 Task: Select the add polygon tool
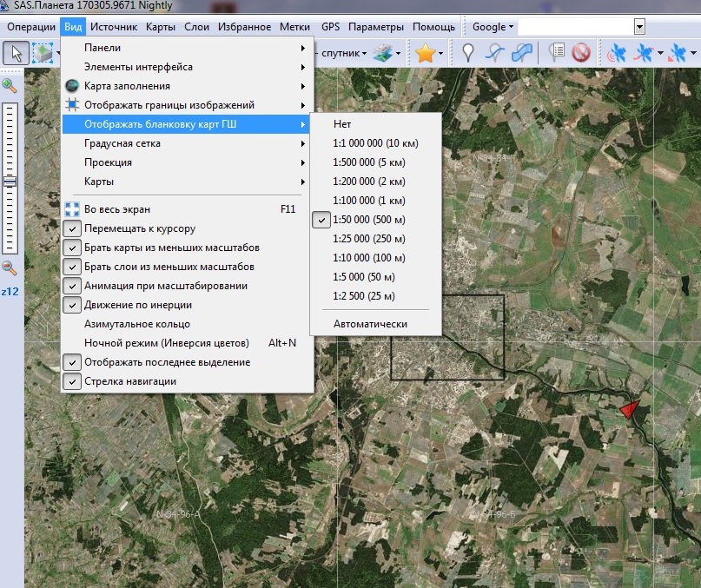click(x=522, y=54)
